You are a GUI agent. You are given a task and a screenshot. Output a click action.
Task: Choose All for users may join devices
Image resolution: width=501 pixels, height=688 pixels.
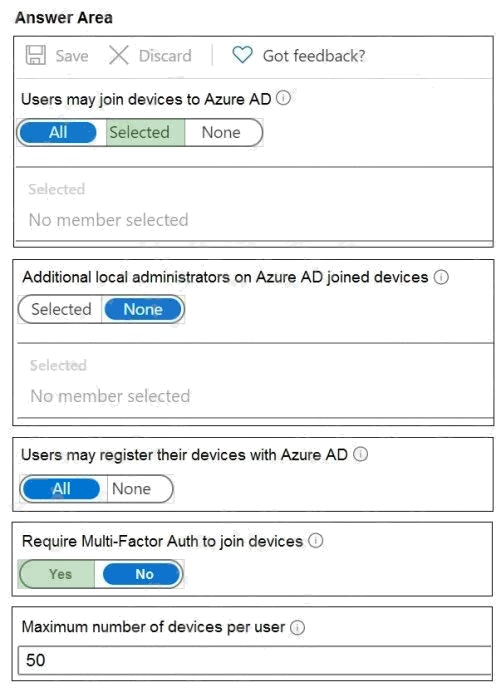58,132
